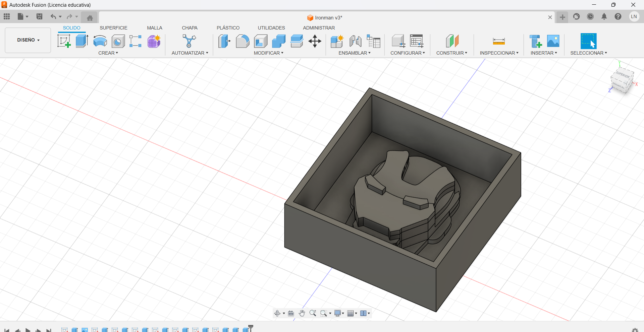Choose the Extrude tool in Crear

point(82,41)
